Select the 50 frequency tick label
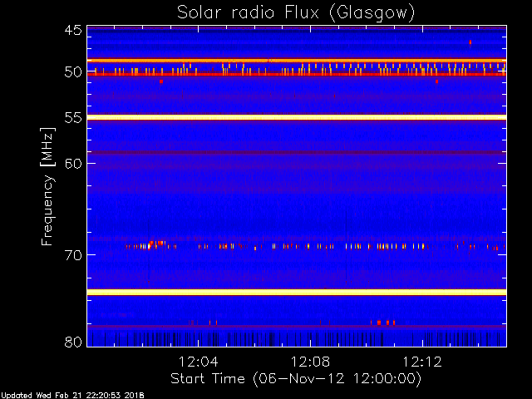532x399 pixels. [x=73, y=72]
